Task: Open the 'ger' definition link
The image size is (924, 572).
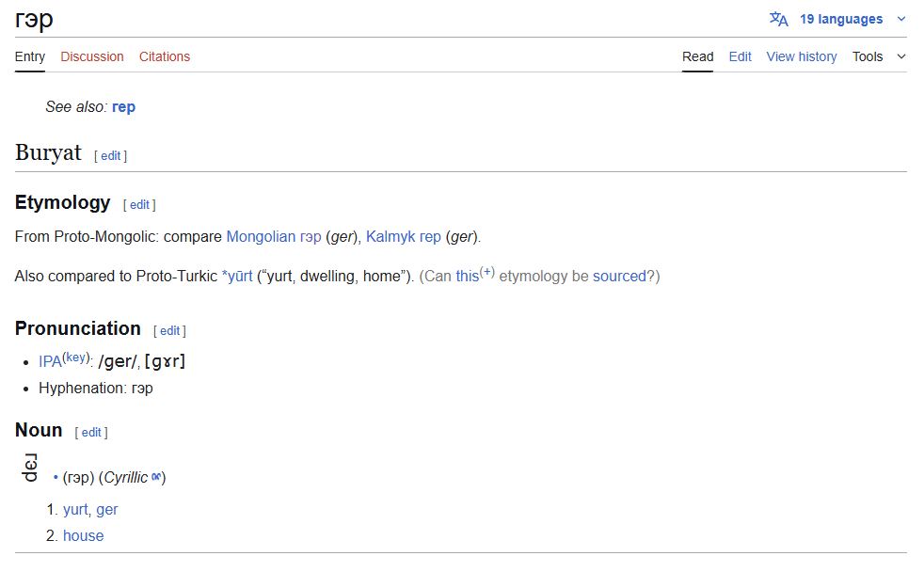Action: [107, 510]
